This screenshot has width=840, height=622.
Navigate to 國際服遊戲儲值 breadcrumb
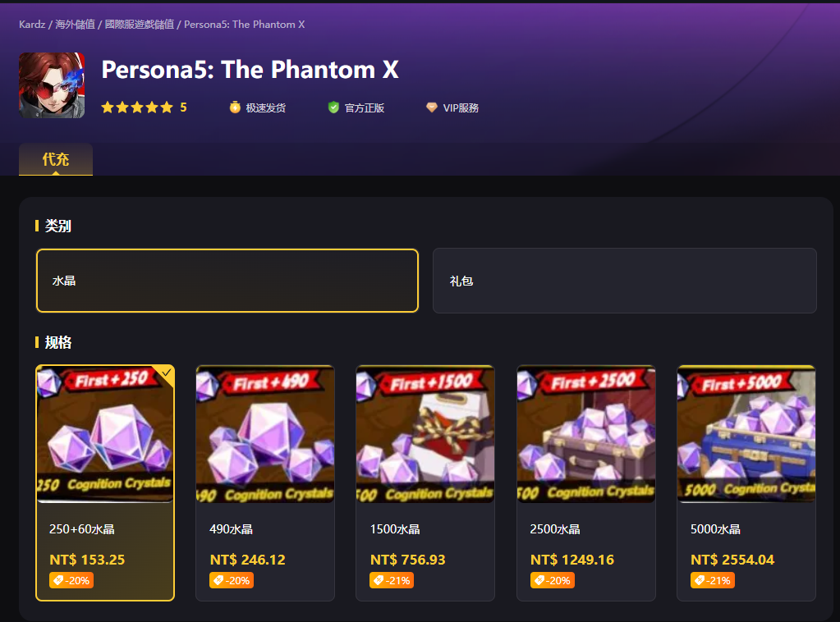coord(140,25)
